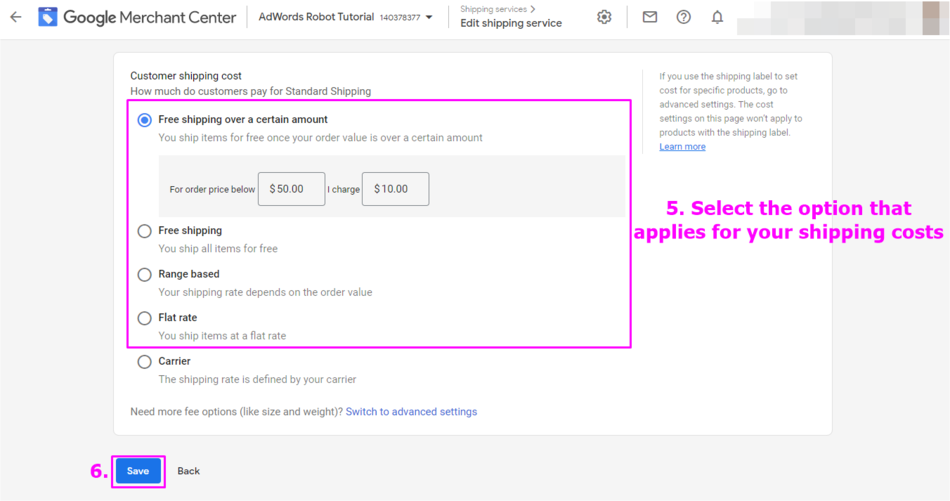Expand the AdWords Robot Tutorial account dropdown
Image resolution: width=950 pixels, height=501 pixels.
429,18
